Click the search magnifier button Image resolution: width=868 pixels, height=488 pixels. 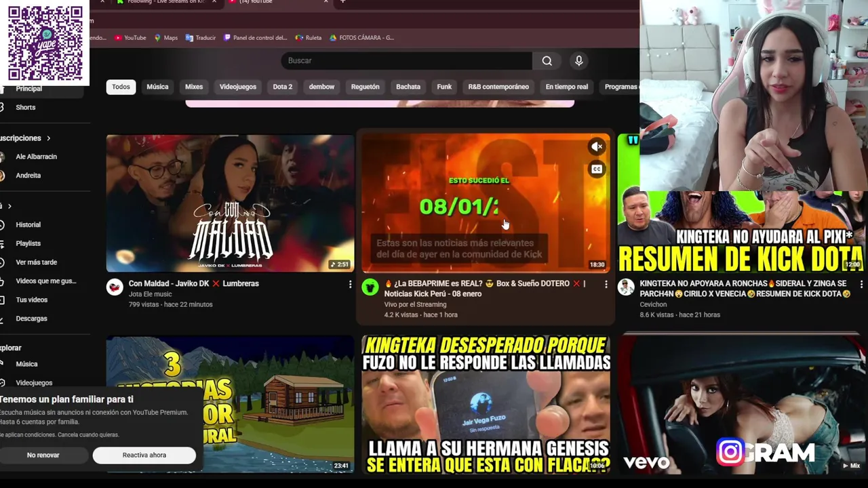pos(547,61)
